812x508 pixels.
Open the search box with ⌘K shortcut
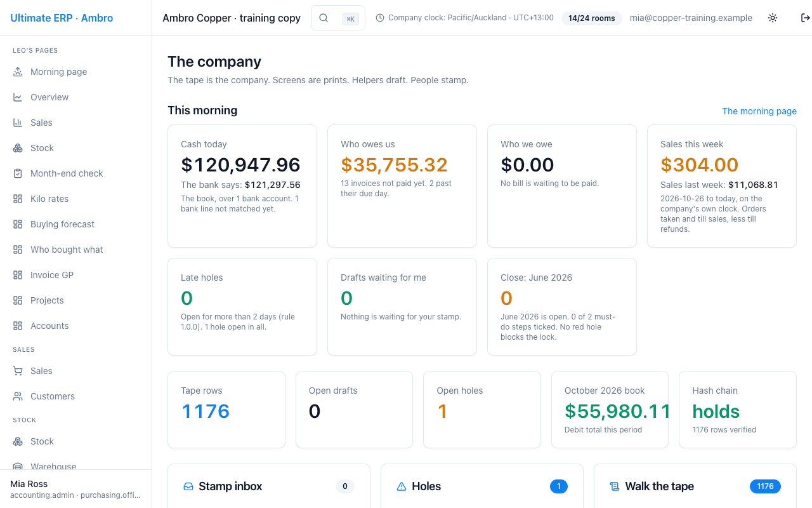[338, 18]
